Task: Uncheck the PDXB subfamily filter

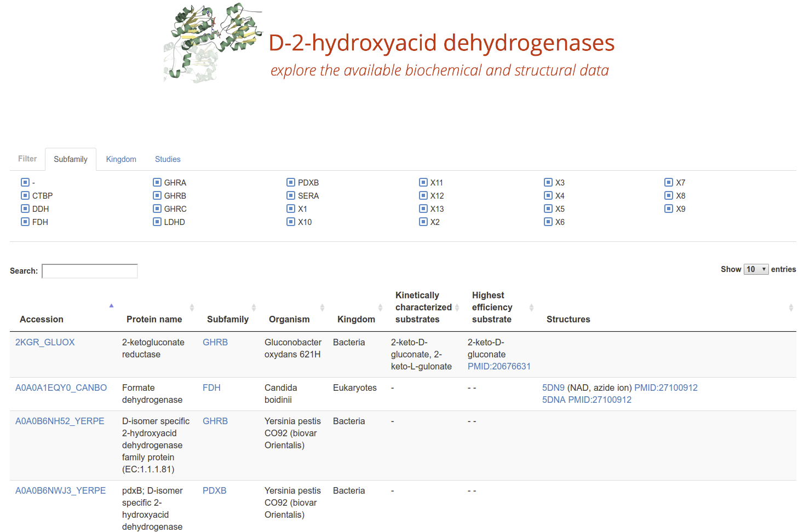Action: 291,182
